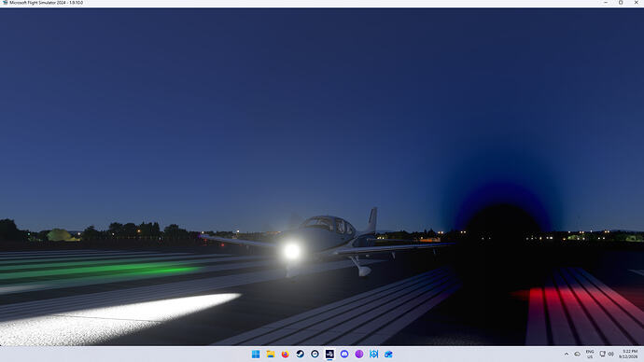644x362 pixels.
Task: Open the OneDrive cloud tray icon
Action: (577, 354)
